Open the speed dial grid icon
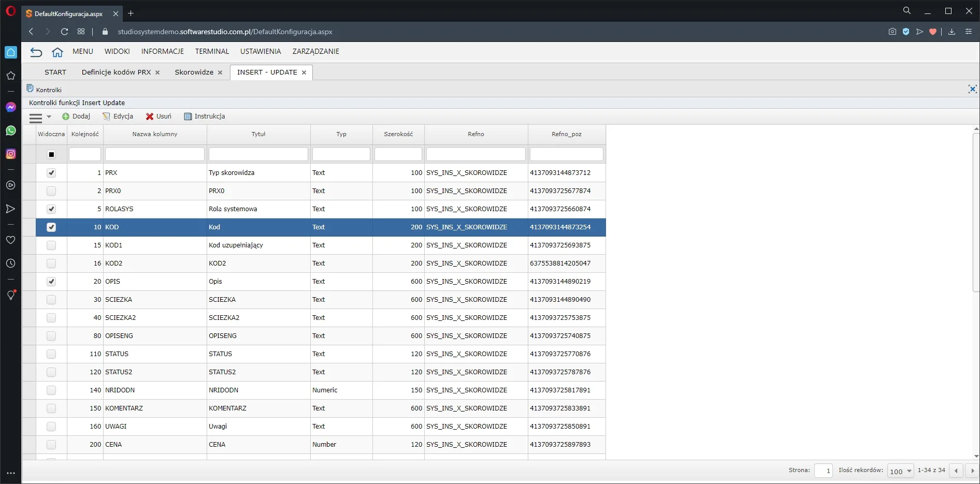This screenshot has height=484, width=980. point(81,32)
